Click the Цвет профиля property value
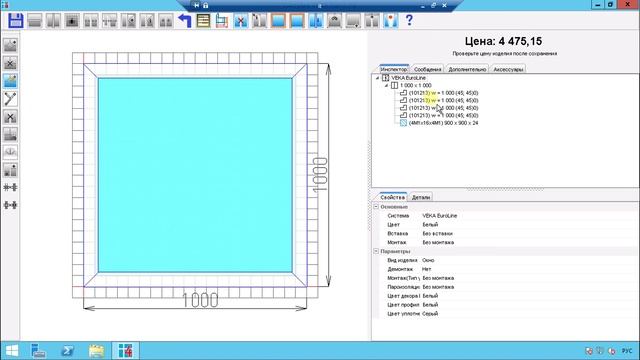The image size is (640, 360). 430,304
